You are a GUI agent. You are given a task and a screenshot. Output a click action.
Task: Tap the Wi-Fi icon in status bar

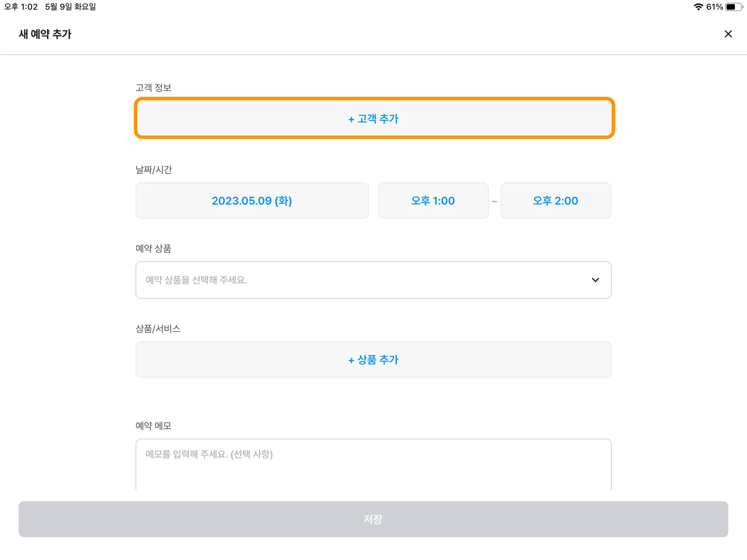click(x=698, y=7)
